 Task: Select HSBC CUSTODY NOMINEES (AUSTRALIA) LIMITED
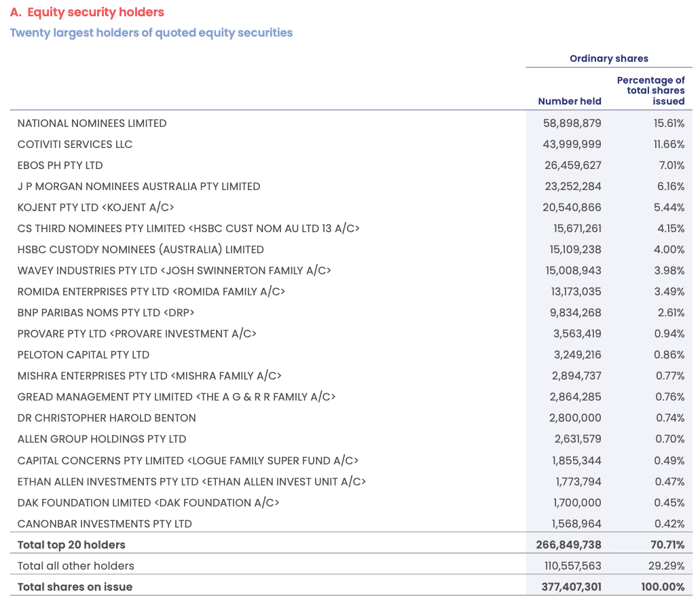tap(141, 250)
